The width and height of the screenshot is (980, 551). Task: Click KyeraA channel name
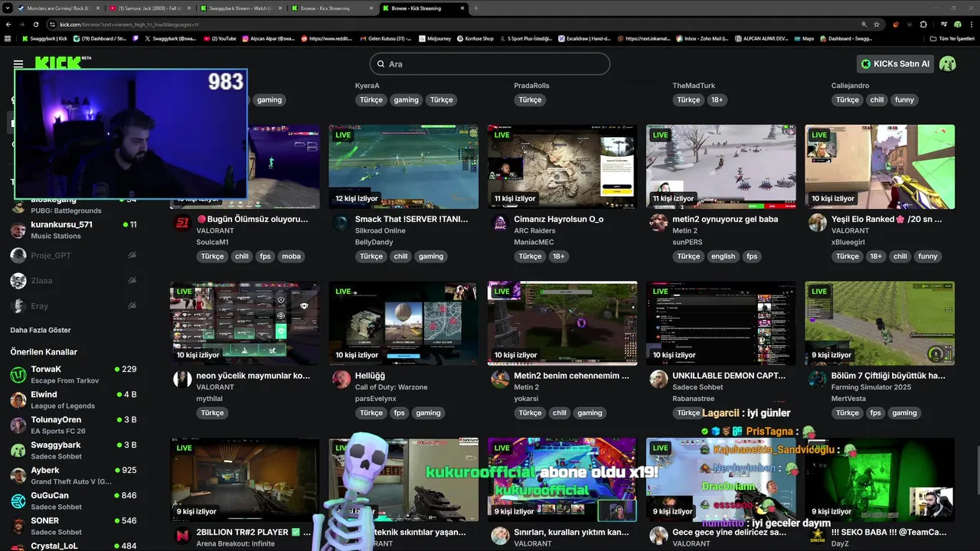click(x=367, y=86)
